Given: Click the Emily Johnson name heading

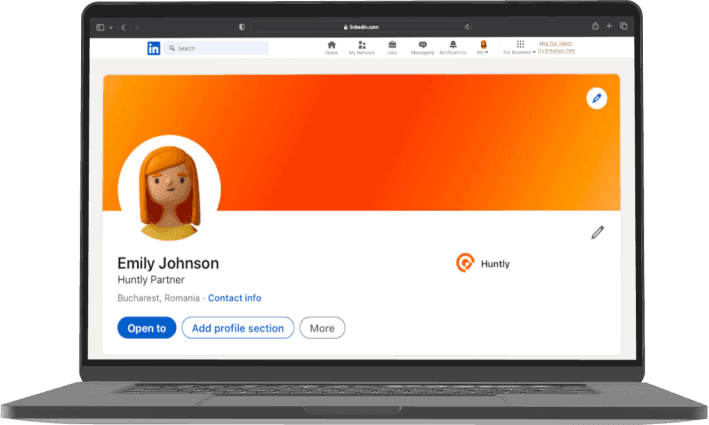Looking at the screenshot, I should click(168, 263).
